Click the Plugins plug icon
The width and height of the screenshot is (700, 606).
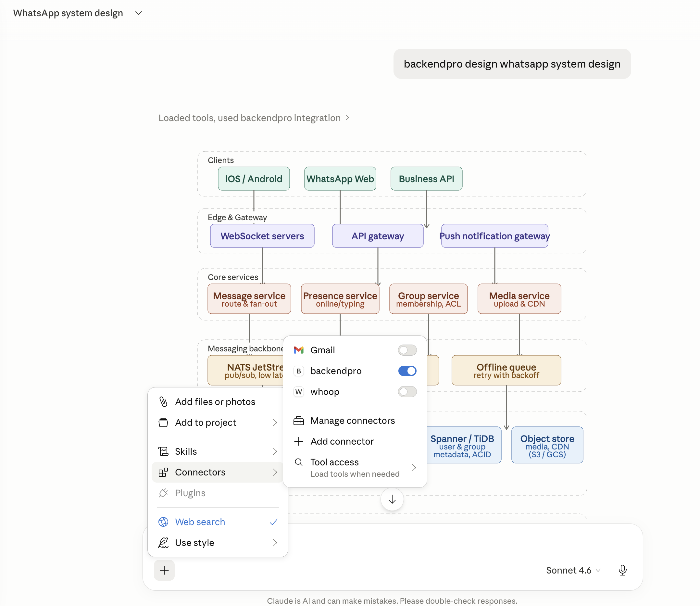pos(163,493)
